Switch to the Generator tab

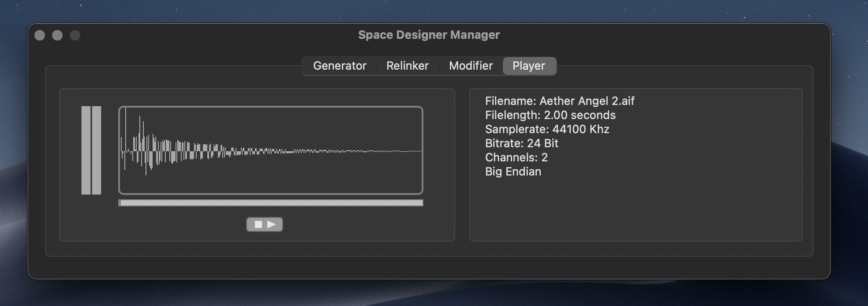click(x=340, y=66)
